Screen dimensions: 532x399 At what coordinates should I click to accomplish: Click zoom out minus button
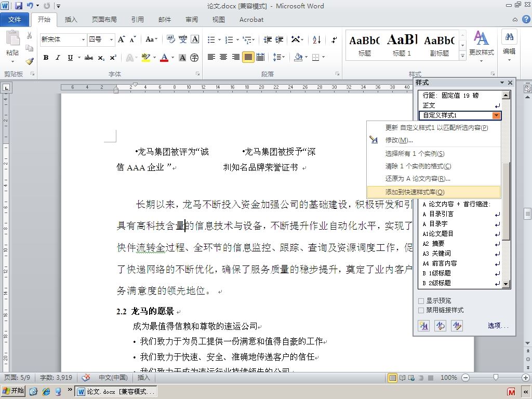pos(465,378)
